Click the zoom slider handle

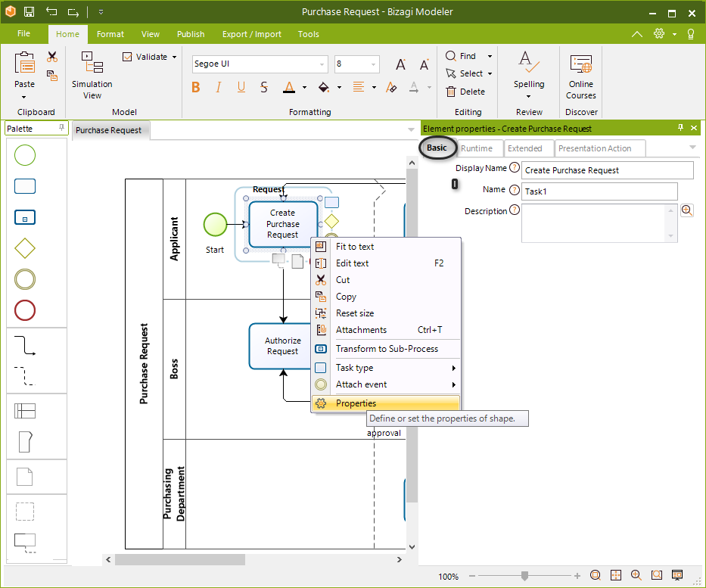pos(524,575)
